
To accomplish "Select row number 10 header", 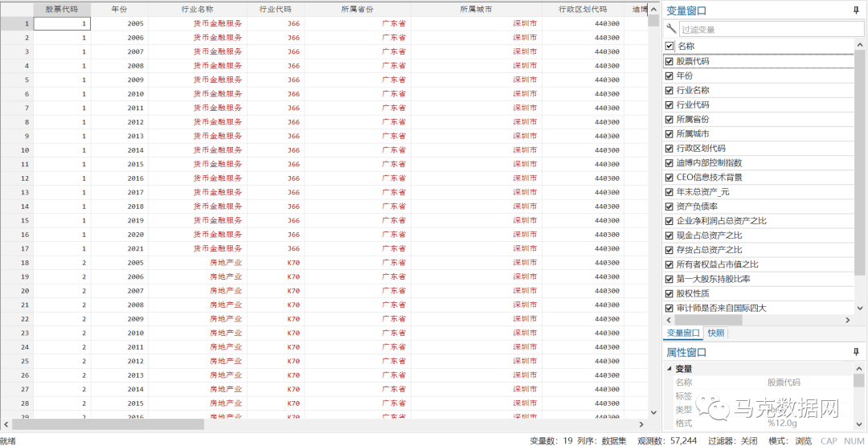I will [x=17, y=150].
